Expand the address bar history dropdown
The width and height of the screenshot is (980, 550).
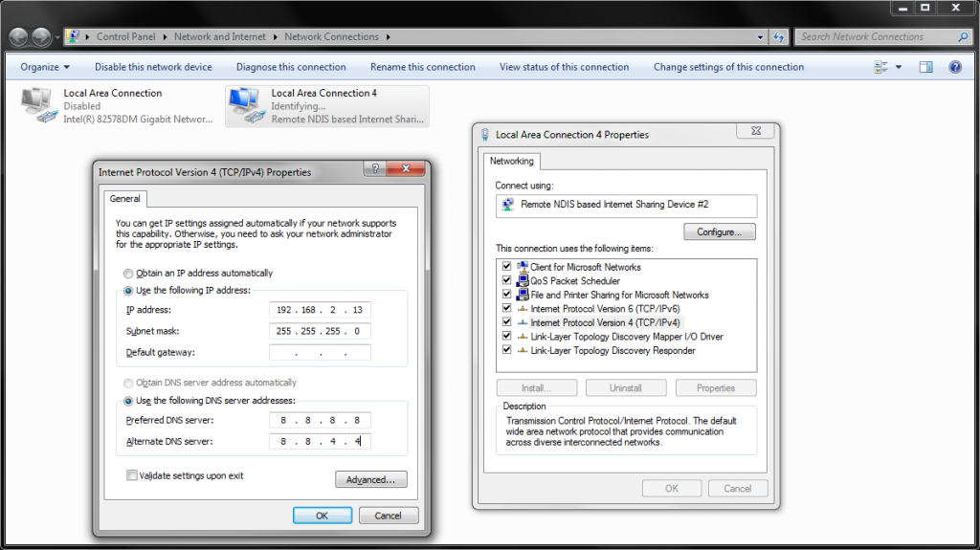pyautogui.click(x=760, y=37)
